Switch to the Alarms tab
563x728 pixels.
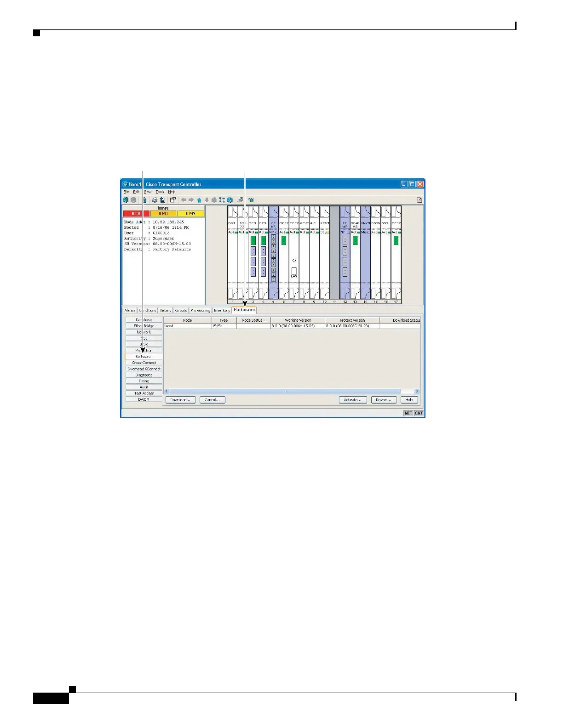tap(130, 310)
